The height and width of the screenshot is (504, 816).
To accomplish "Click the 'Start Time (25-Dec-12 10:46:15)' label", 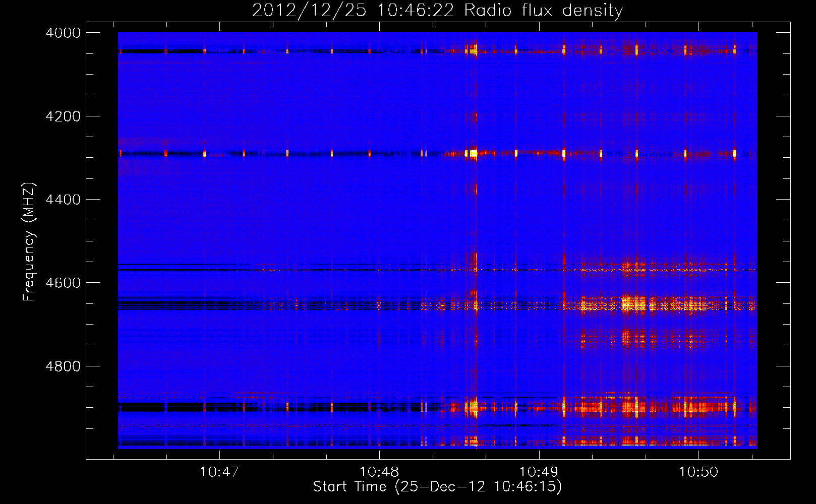I will click(x=437, y=487).
